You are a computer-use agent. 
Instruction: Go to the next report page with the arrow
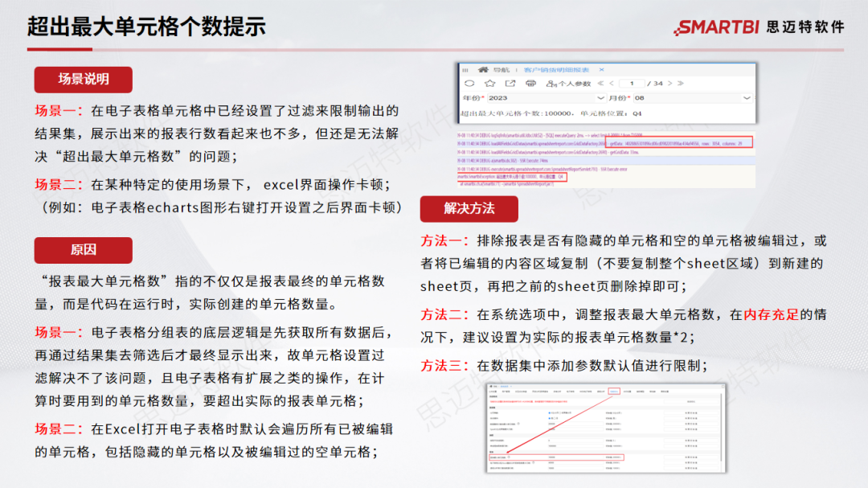click(668, 83)
